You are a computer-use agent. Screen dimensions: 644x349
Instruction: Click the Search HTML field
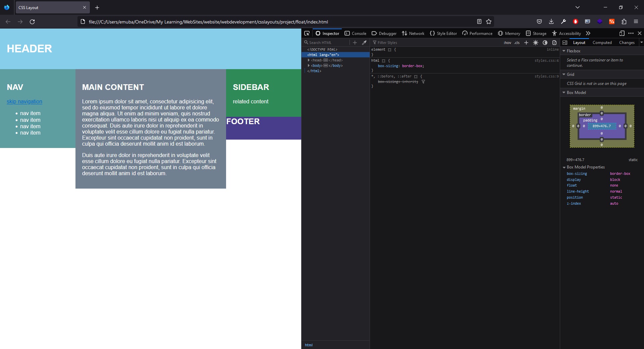tap(325, 43)
